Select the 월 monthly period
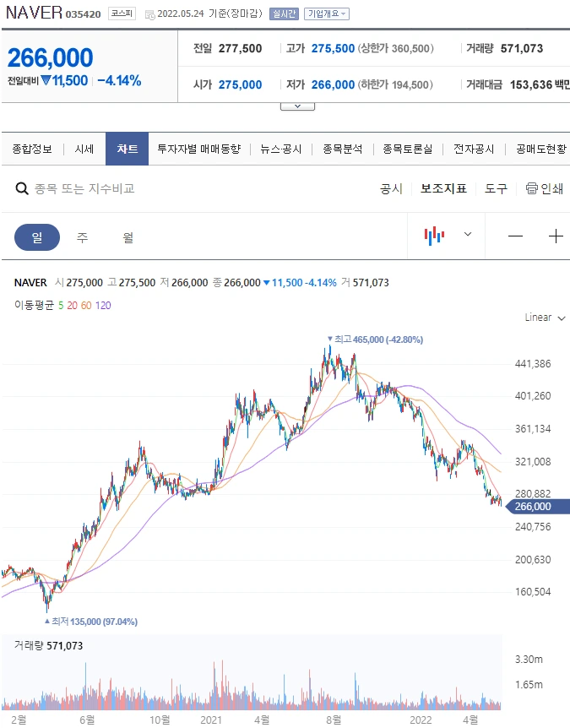This screenshot has height=728, width=570. [x=128, y=237]
